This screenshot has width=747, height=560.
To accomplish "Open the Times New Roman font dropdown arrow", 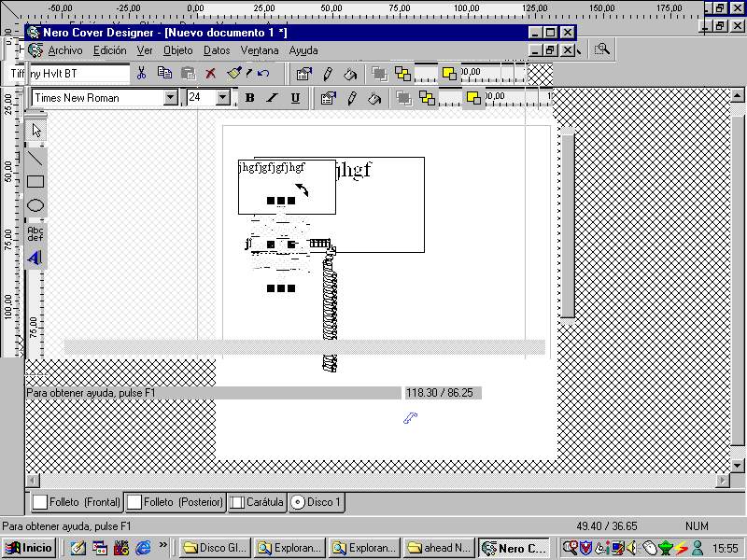I will (171, 98).
